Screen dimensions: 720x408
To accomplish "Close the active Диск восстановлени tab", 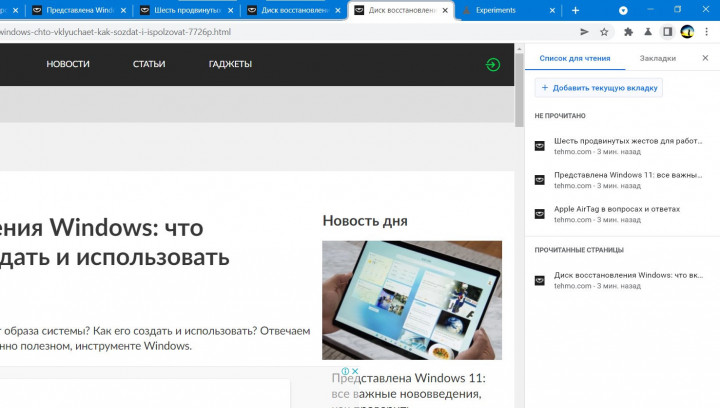I will click(x=445, y=10).
